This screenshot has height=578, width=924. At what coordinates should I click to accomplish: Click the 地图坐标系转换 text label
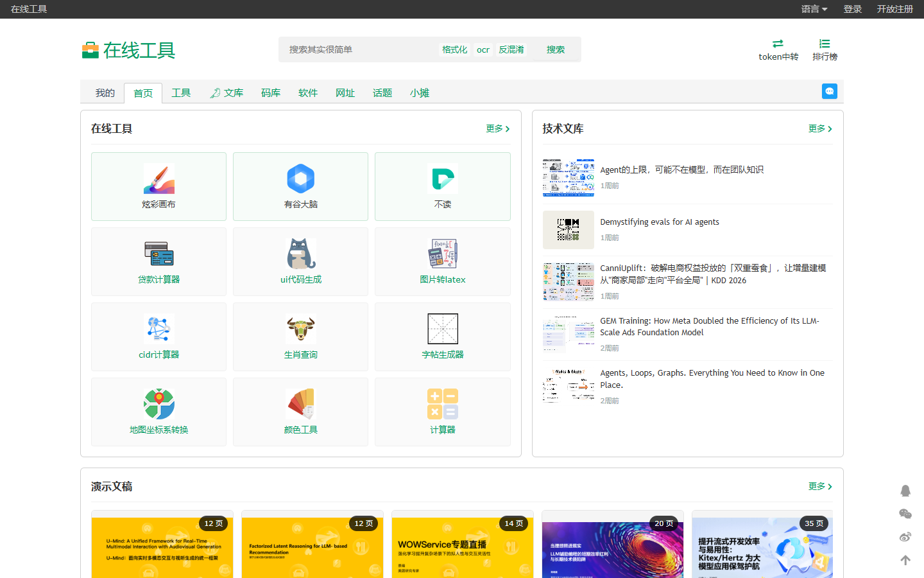(158, 430)
